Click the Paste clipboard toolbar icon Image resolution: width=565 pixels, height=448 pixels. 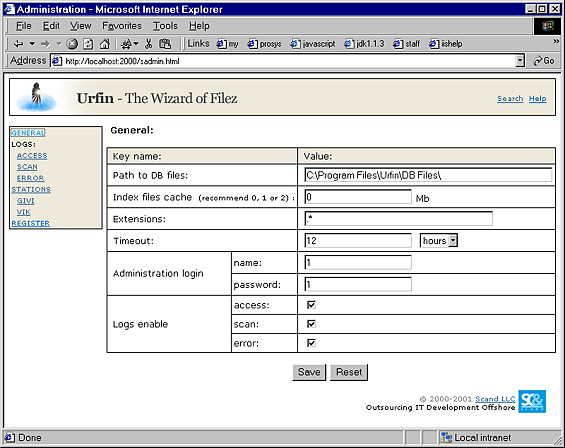[165, 44]
